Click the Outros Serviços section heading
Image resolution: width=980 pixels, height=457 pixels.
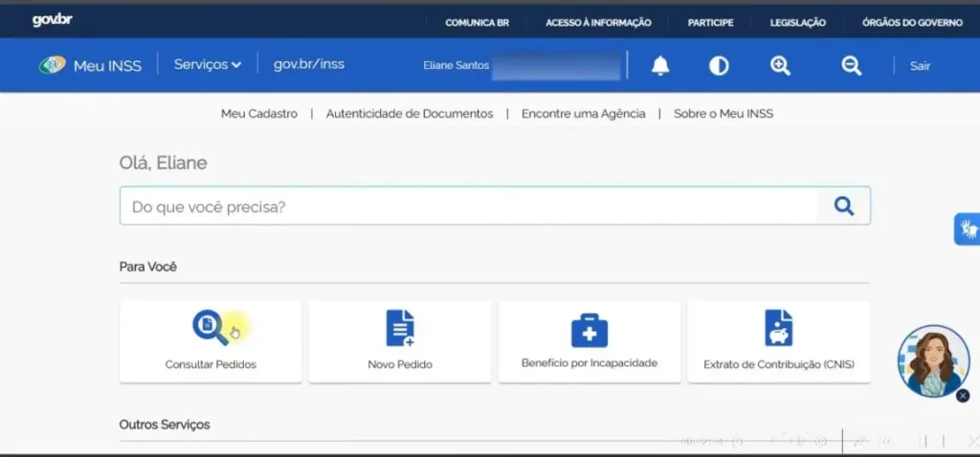click(x=165, y=424)
